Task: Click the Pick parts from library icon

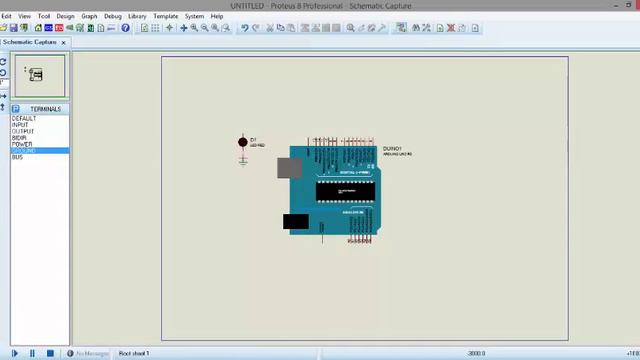Action: pos(350,28)
